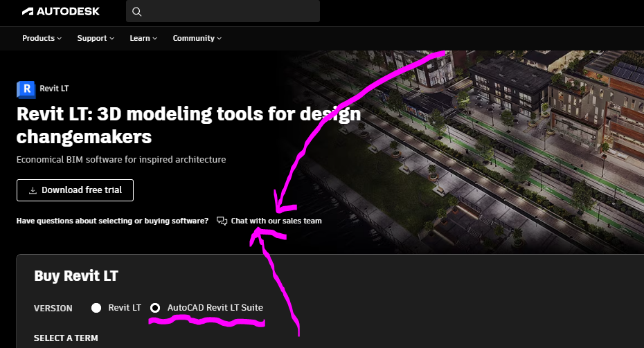Select the AutoCAD Revit LT Suite radio button
The width and height of the screenshot is (644, 348).
(x=155, y=308)
